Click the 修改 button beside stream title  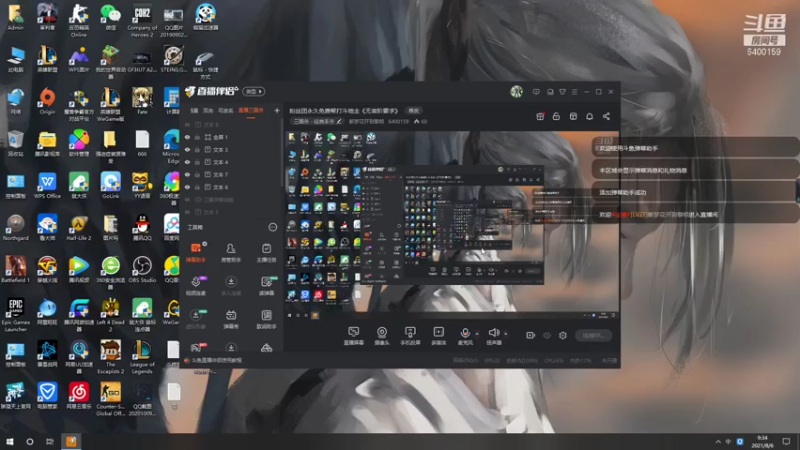tap(413, 111)
